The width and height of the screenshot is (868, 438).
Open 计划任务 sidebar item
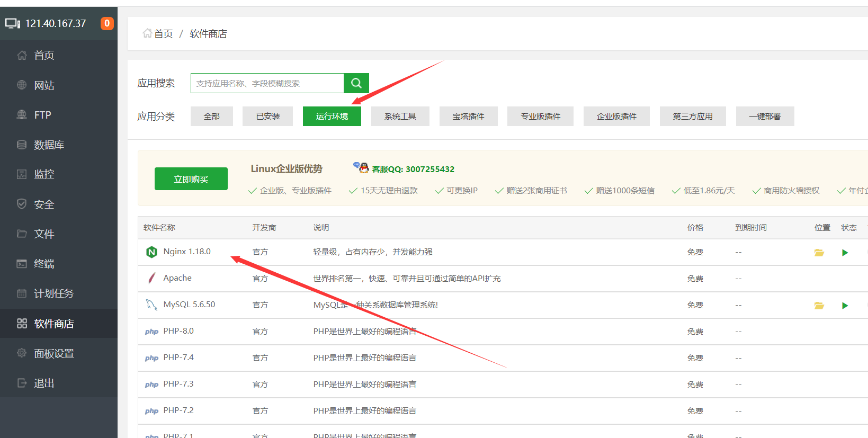[59, 293]
